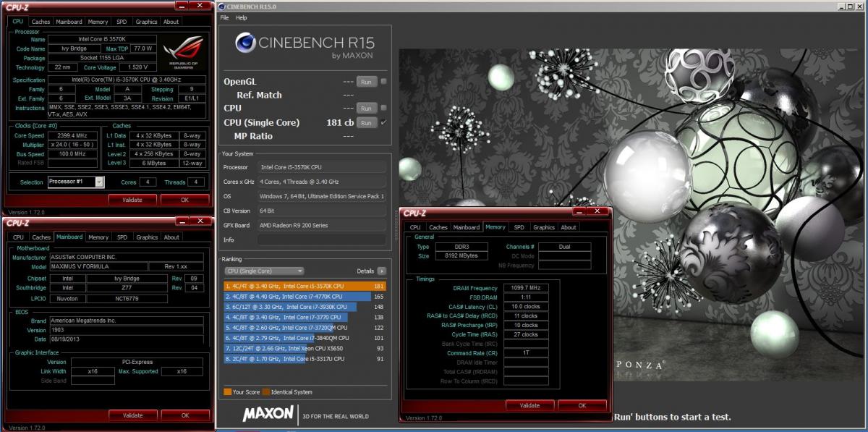The image size is (868, 432).
Task: Go to Graphics tab in CPU-Z memory window
Action: [544, 227]
